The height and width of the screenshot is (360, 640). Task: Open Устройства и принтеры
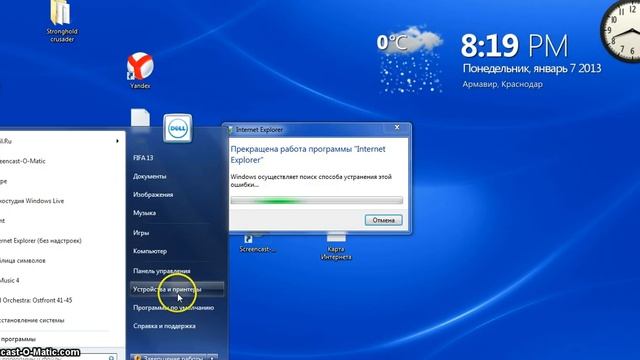(x=177, y=289)
